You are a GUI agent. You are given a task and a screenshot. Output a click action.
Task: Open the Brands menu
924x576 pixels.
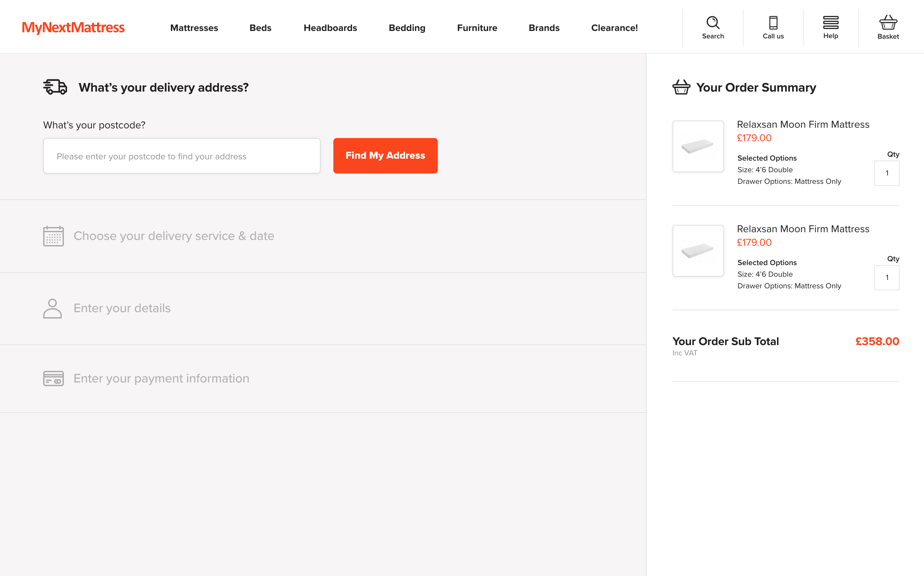pos(544,28)
